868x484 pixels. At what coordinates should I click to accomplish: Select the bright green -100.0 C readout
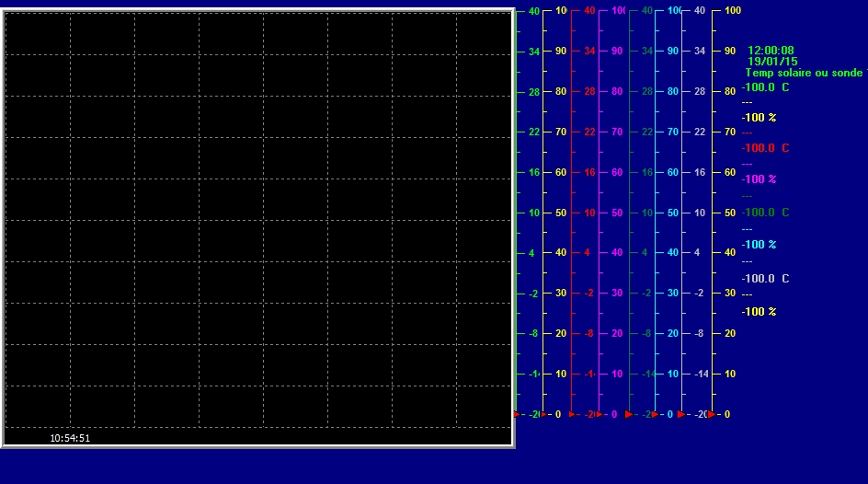pos(766,87)
